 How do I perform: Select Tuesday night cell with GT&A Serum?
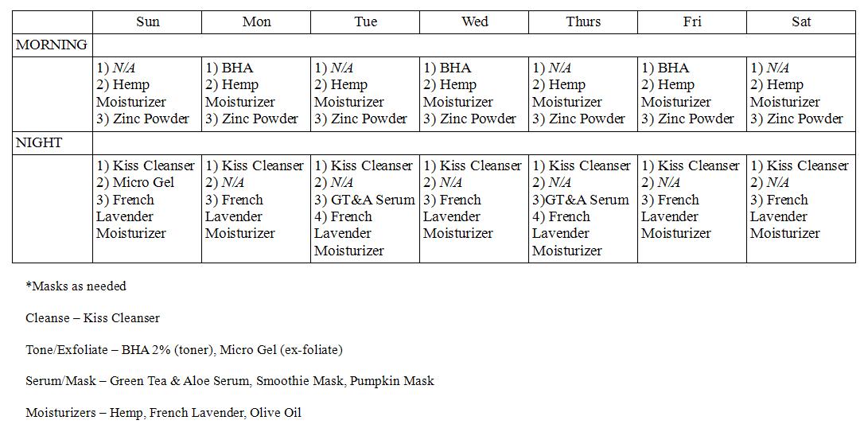click(x=365, y=208)
